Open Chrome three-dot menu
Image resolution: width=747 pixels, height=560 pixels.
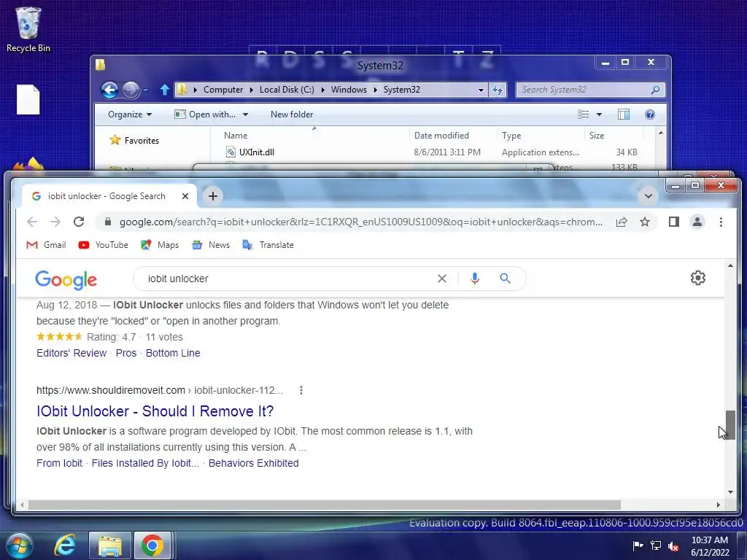click(721, 222)
